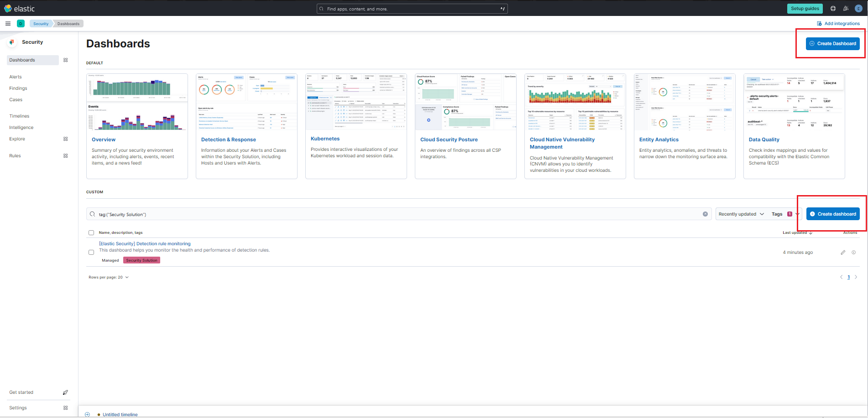Screen dimensions: 868x418
Task: Click the Security Solution tag badge
Action: point(141,260)
